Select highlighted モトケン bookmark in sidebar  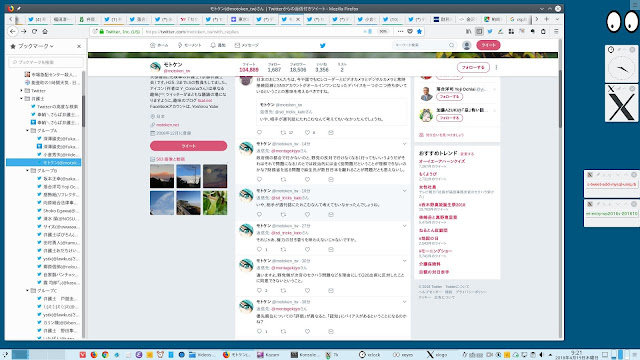(x=44, y=162)
